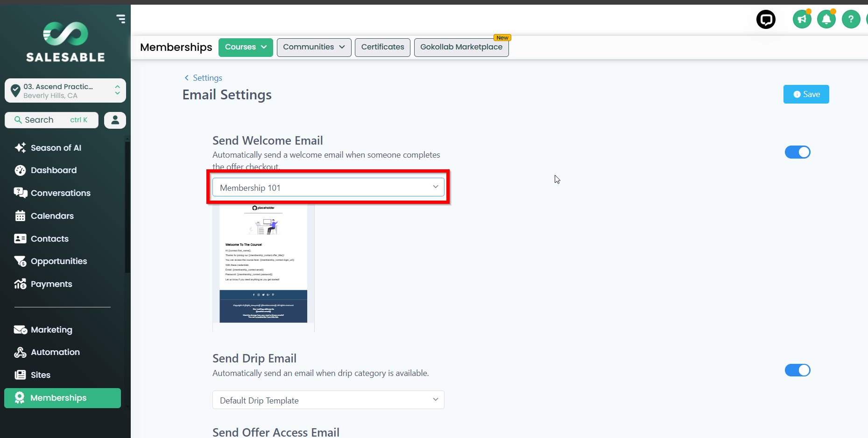This screenshot has height=438, width=868.
Task: Click the Salesable logo
Action: click(x=65, y=42)
